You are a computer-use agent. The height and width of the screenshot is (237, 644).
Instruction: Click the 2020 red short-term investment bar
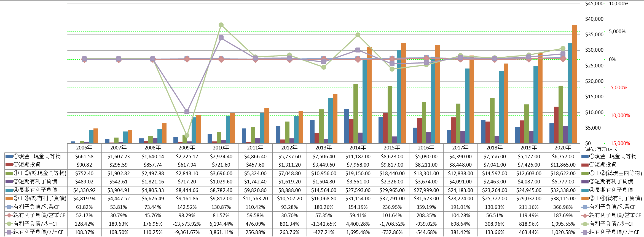(x=556, y=125)
